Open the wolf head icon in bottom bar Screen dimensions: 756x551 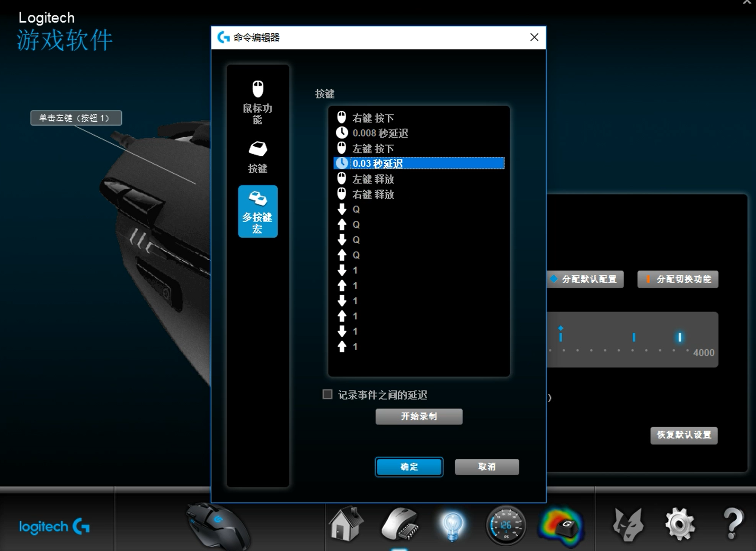point(628,525)
